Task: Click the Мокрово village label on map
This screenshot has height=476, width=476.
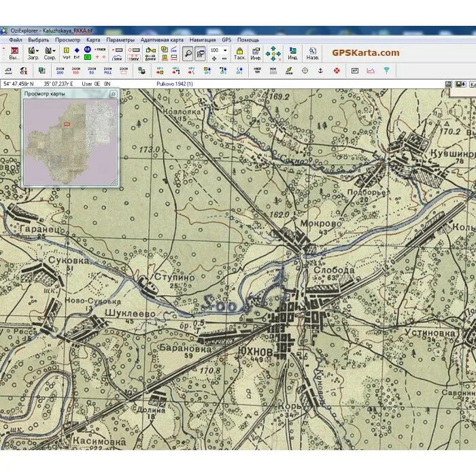Action: point(321,224)
